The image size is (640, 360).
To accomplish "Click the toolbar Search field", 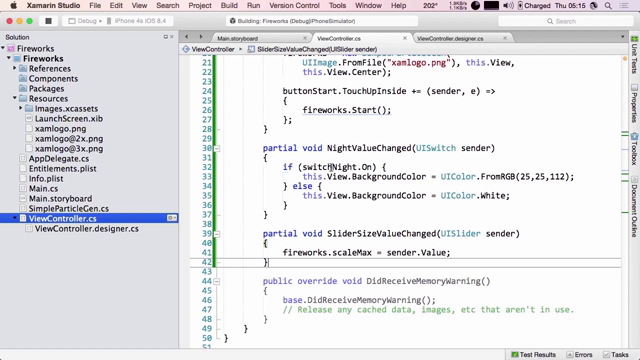I will click(565, 21).
